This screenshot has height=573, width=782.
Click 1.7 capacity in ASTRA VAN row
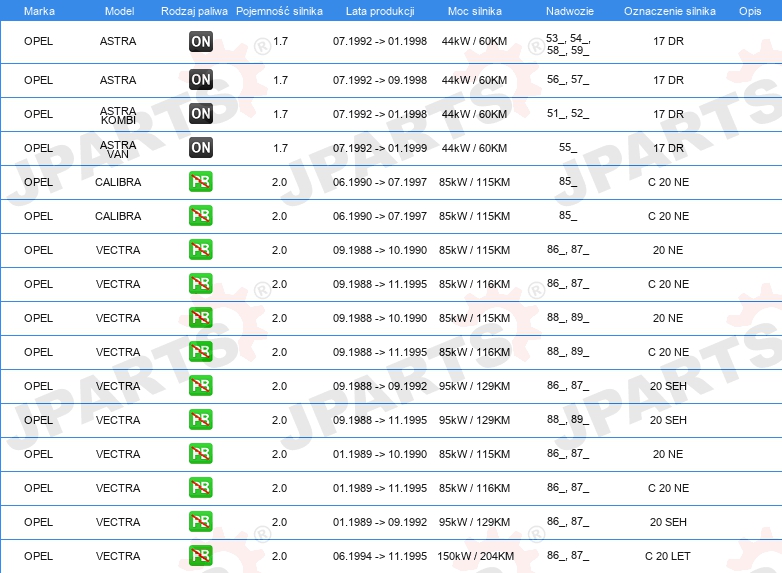click(280, 148)
